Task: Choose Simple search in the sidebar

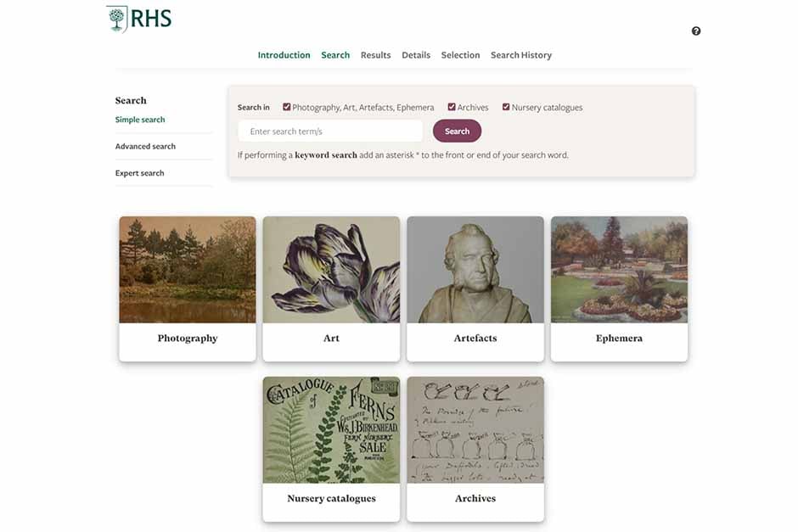Action: pyautogui.click(x=140, y=120)
